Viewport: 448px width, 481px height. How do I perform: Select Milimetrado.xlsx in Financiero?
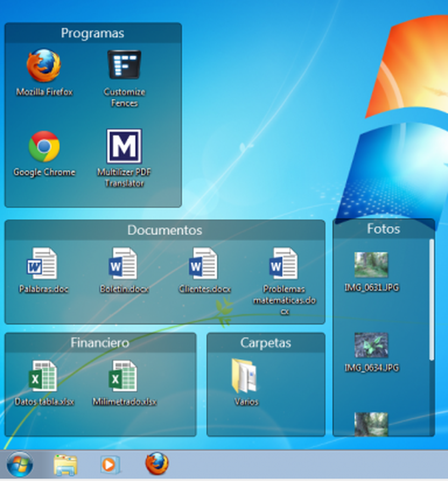(124, 377)
